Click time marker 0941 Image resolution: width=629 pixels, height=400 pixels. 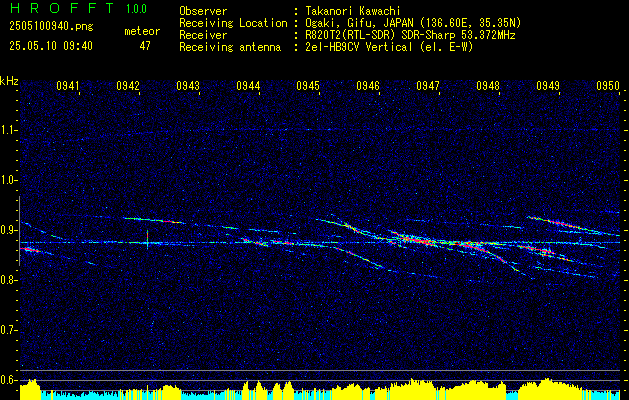click(68, 86)
